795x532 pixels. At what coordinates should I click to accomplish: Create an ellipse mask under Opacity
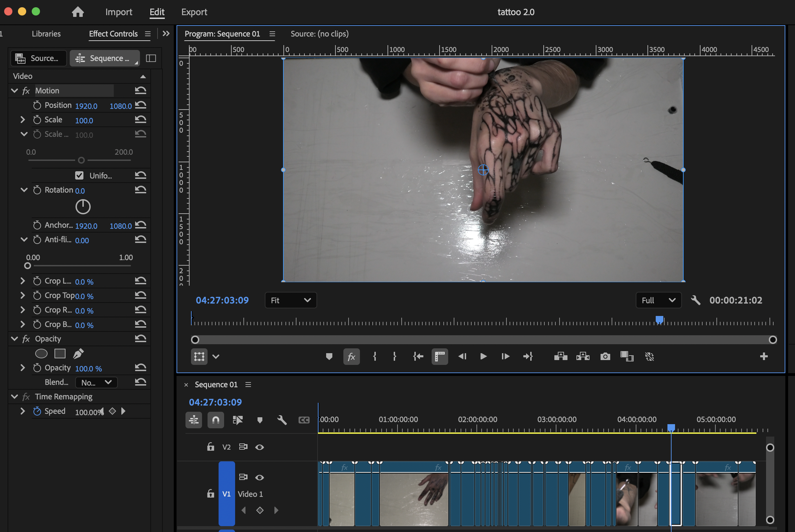[x=41, y=354]
